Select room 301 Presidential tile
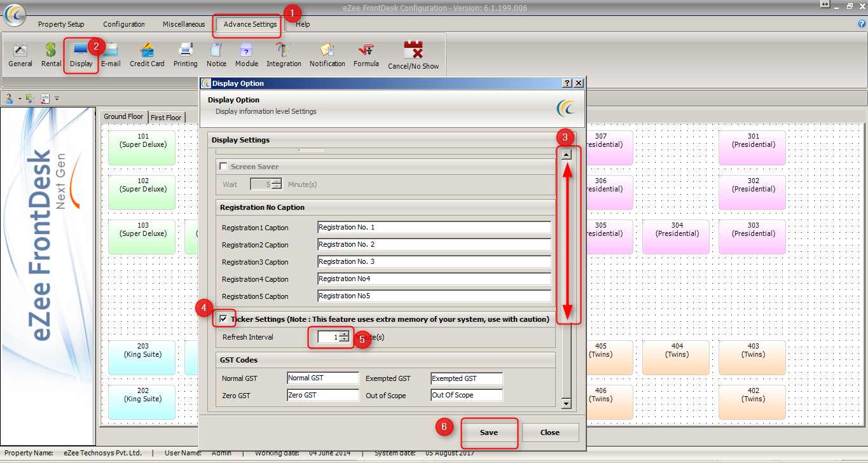868x463 pixels. pos(753,148)
